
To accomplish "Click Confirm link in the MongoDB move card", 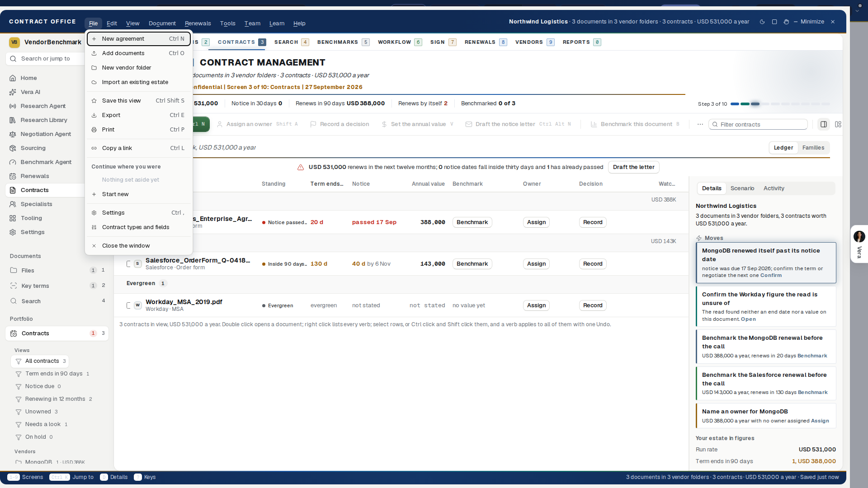I will (771, 276).
